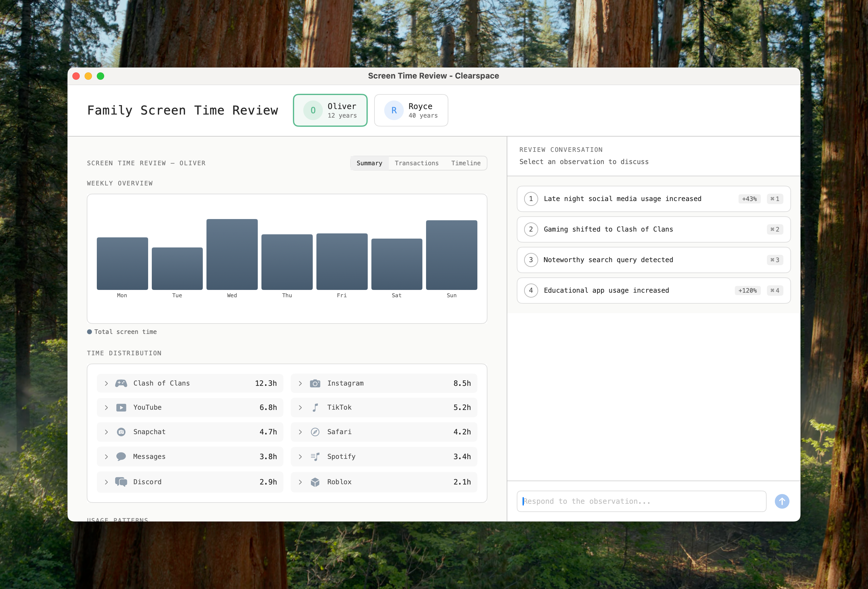
Task: Switch to the Transactions tab
Action: click(x=417, y=163)
